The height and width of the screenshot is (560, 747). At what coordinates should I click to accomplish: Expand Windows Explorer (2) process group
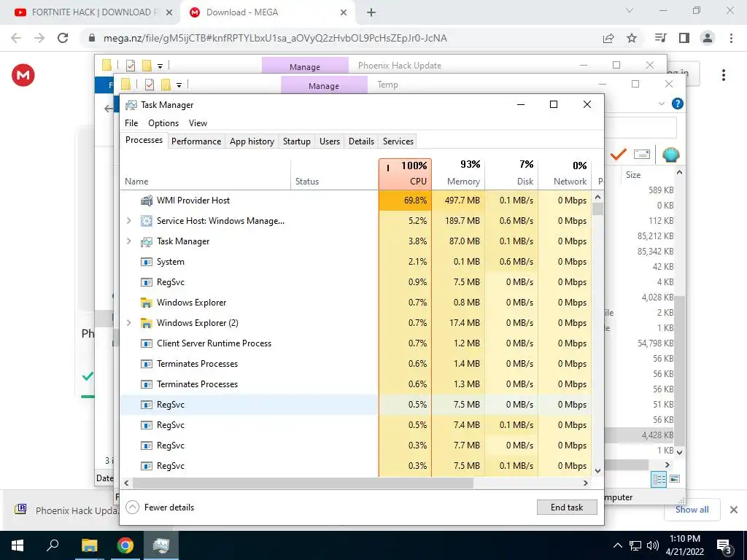128,323
